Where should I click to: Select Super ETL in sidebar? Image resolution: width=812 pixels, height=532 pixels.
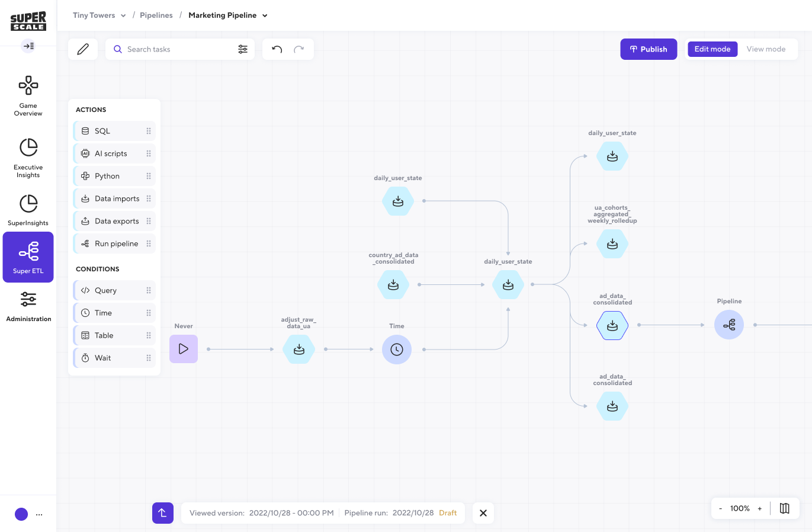[28, 257]
